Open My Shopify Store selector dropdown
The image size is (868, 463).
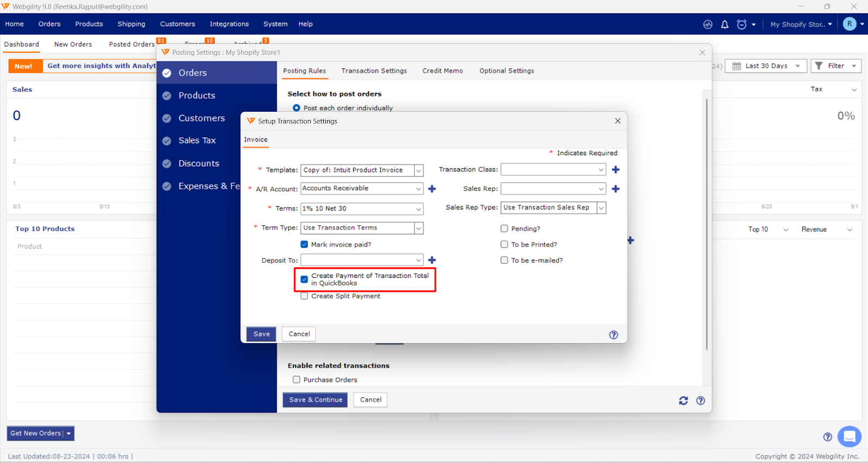(801, 24)
